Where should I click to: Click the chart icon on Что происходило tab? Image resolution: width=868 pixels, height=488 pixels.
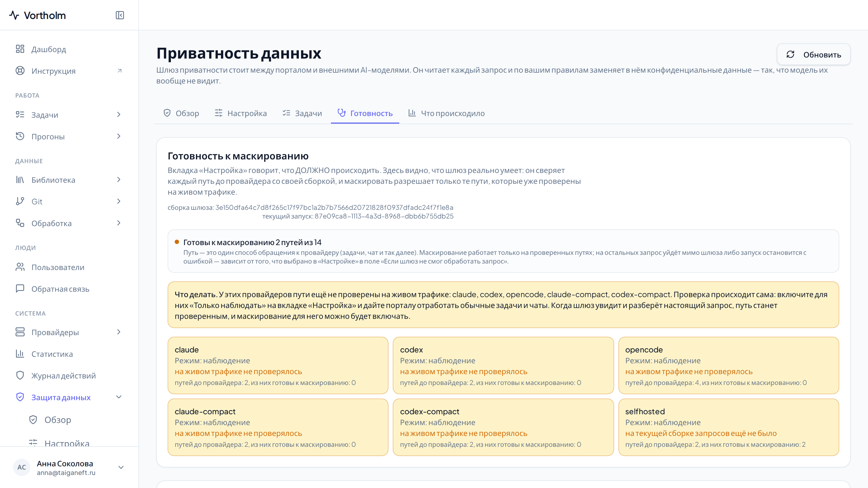(412, 113)
